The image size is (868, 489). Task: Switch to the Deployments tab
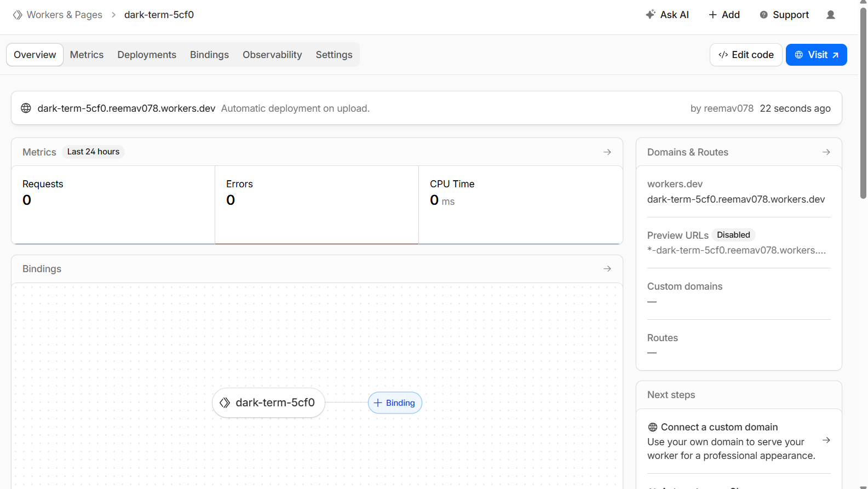[147, 55]
